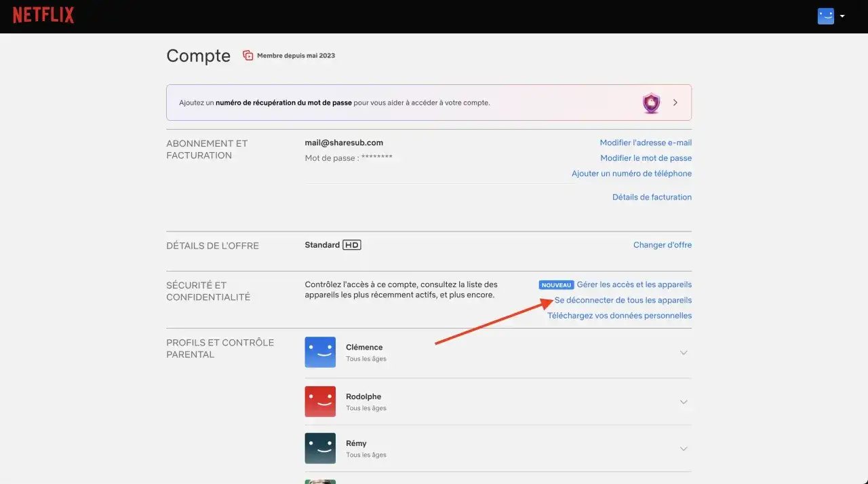Click Modifier l'adresse e-mail link
The width and height of the screenshot is (868, 484).
pos(646,143)
